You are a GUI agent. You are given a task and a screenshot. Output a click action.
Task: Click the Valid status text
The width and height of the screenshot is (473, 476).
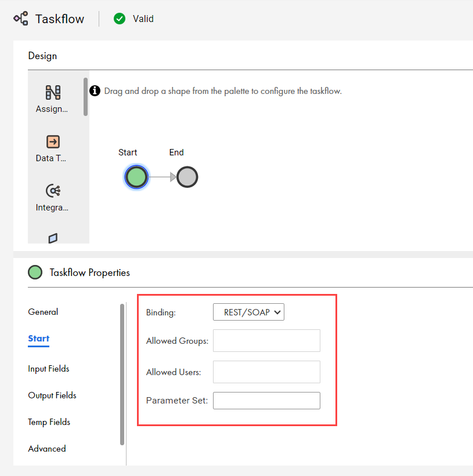[x=143, y=19]
